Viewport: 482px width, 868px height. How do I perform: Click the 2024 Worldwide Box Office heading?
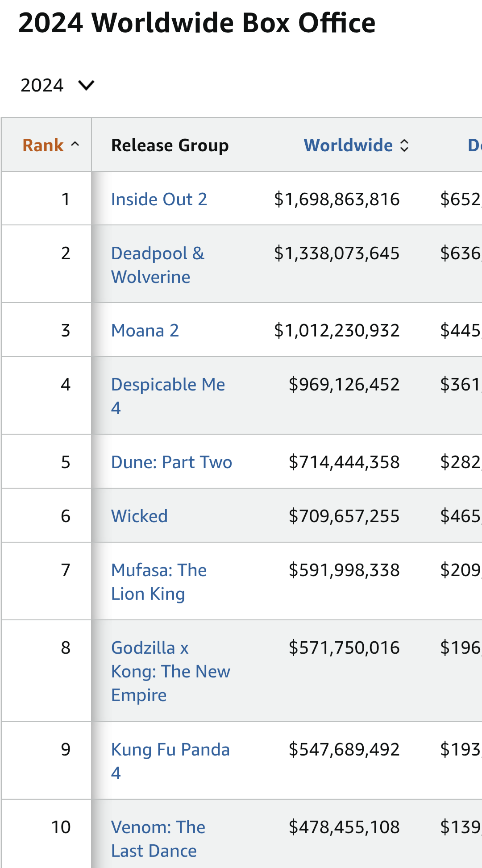tap(197, 23)
